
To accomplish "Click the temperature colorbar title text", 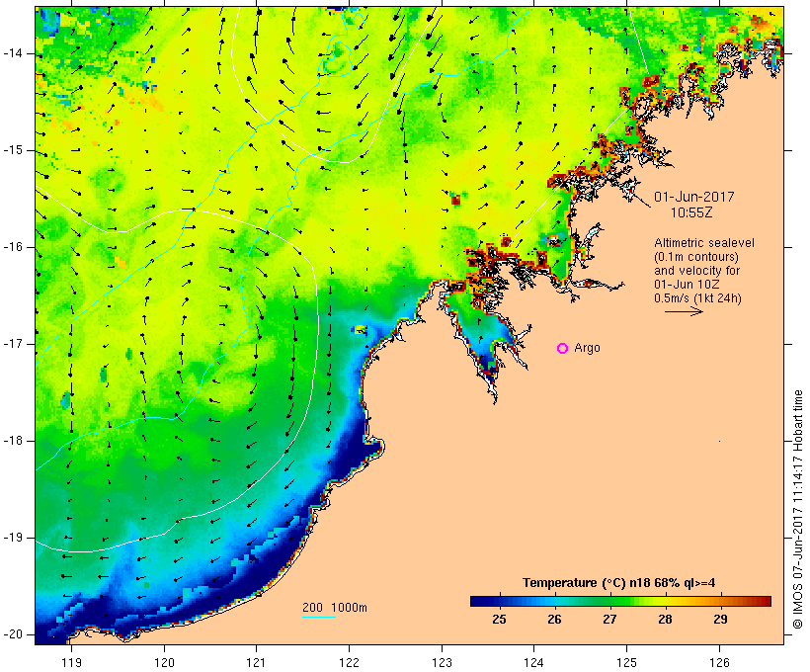I will click(x=619, y=583).
